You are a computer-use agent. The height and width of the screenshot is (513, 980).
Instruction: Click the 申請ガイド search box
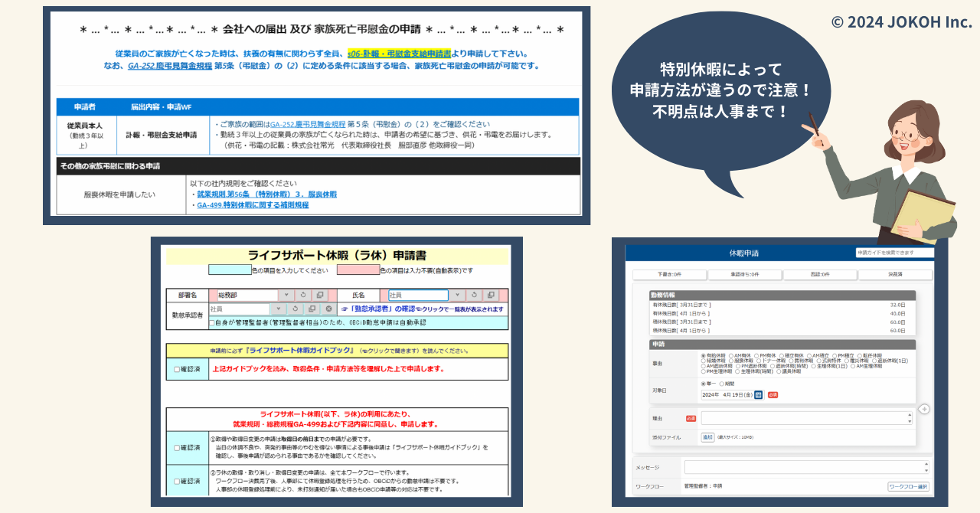tap(894, 253)
